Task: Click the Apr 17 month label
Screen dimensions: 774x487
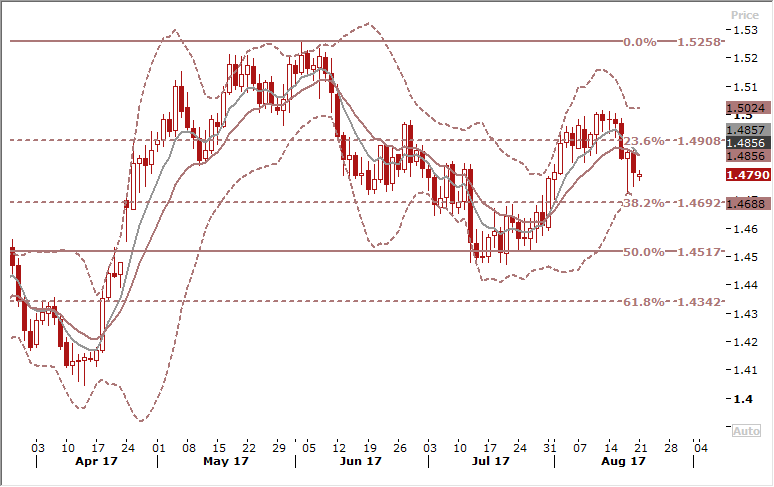Action: 96,461
